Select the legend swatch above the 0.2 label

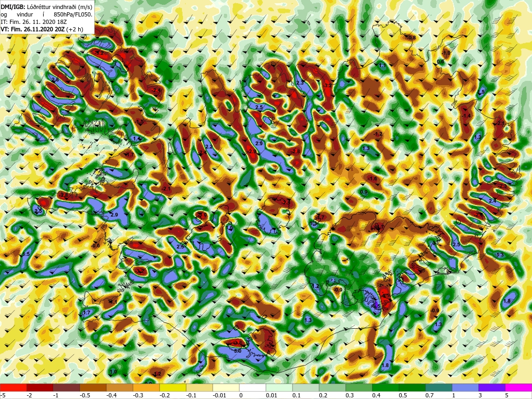pyautogui.click(x=332, y=388)
